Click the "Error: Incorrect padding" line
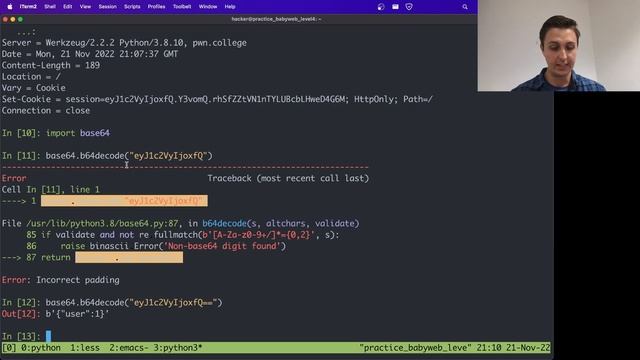640x360 pixels. [x=61, y=280]
